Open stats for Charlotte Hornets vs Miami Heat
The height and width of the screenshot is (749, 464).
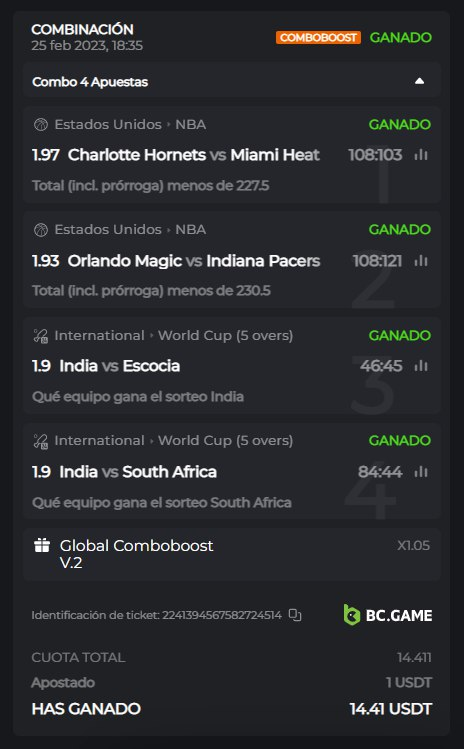(x=421, y=155)
